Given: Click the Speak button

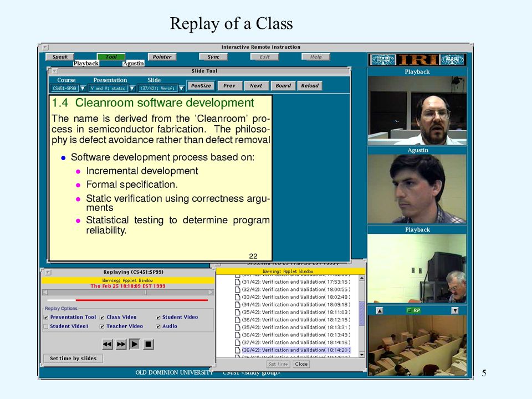Looking at the screenshot, I should (x=60, y=57).
